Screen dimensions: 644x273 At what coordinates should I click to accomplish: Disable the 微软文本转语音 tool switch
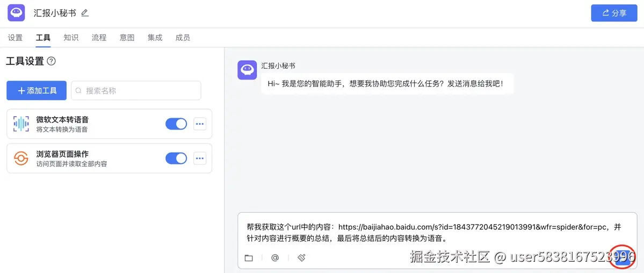pyautogui.click(x=176, y=124)
